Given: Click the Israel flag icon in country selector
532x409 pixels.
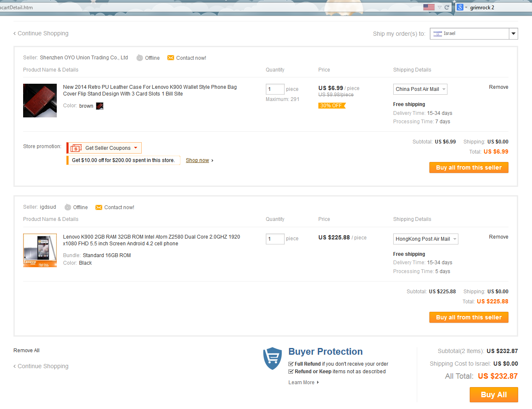Looking at the screenshot, I should (x=438, y=34).
